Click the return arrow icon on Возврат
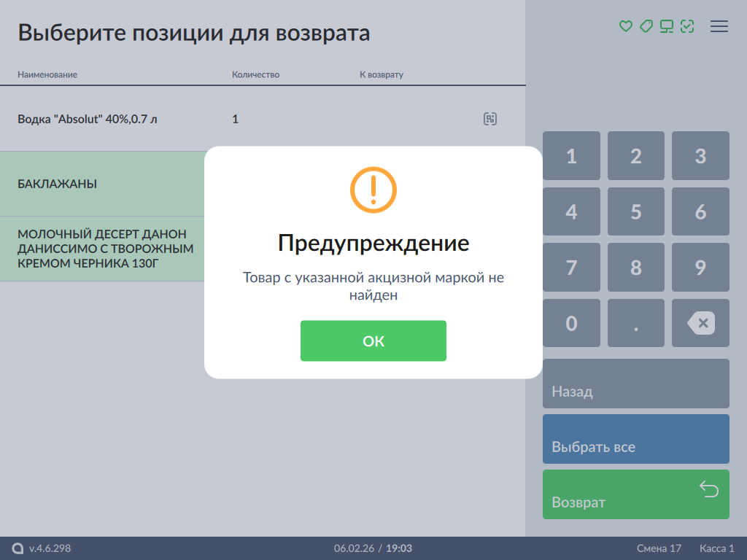This screenshot has height=560, width=747. pyautogui.click(x=708, y=489)
